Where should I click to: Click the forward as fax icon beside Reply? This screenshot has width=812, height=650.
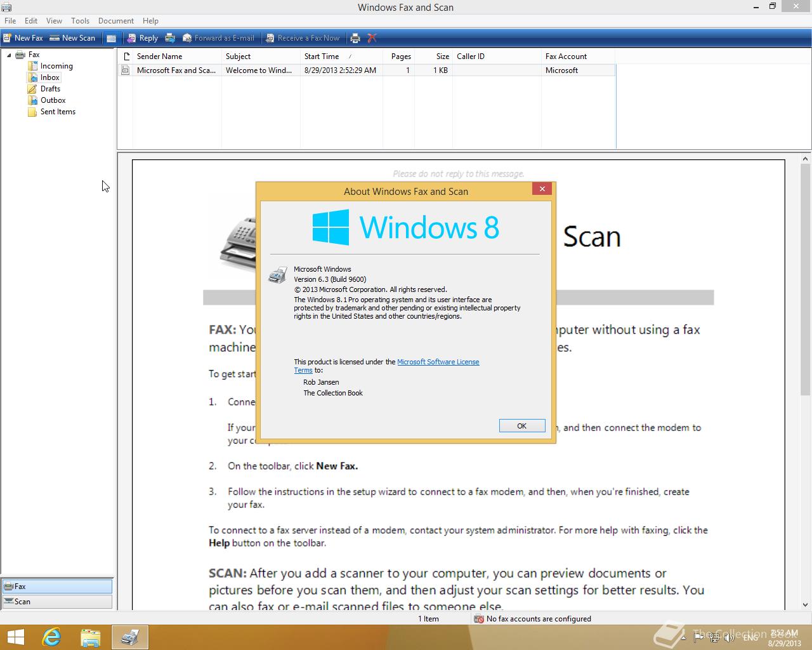[170, 38]
